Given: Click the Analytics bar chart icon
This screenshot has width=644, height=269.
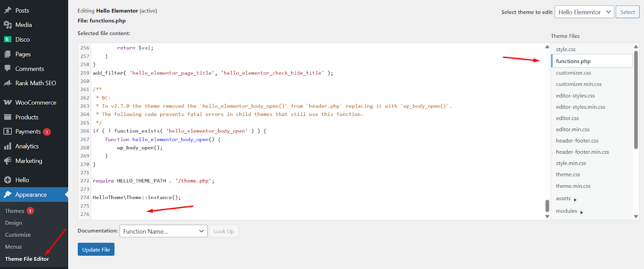Looking at the screenshot, I should [8, 146].
